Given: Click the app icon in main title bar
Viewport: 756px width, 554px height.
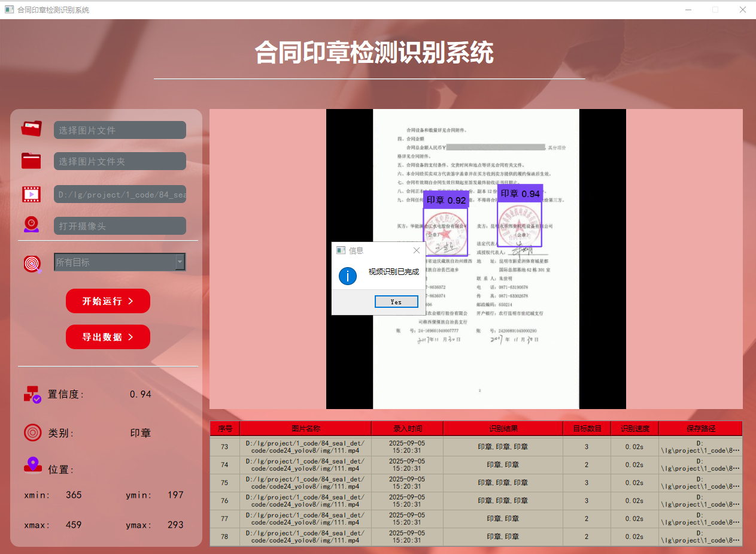Looking at the screenshot, I should click(9, 10).
